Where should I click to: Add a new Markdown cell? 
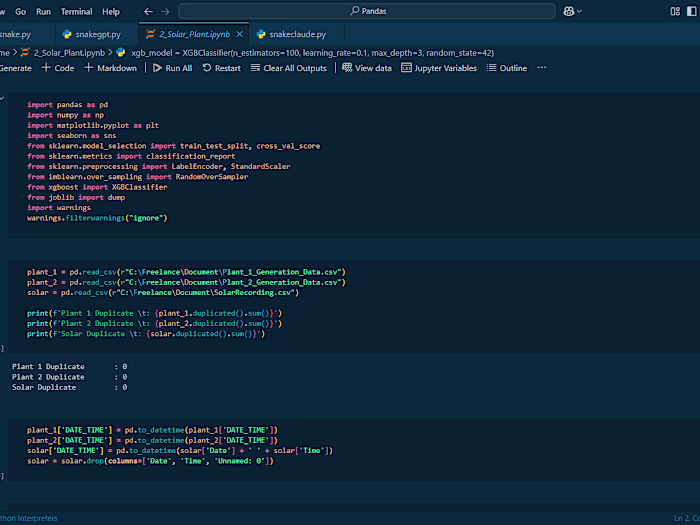pyautogui.click(x=111, y=68)
